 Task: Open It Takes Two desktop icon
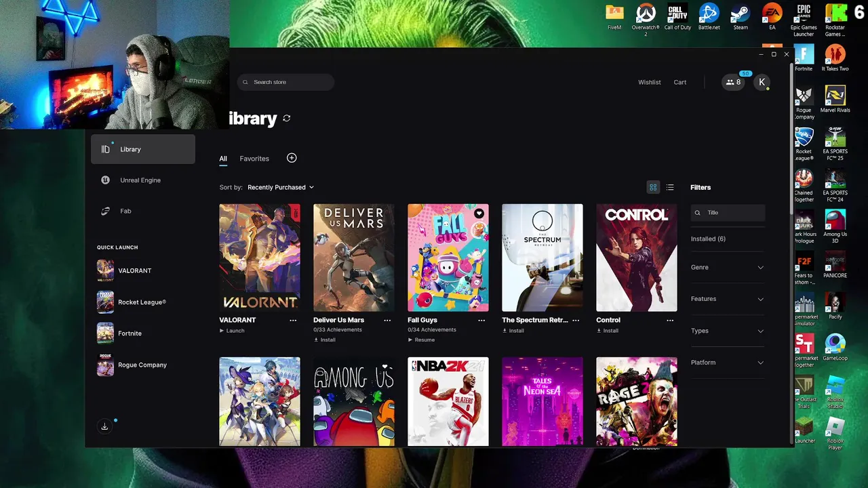835,58
